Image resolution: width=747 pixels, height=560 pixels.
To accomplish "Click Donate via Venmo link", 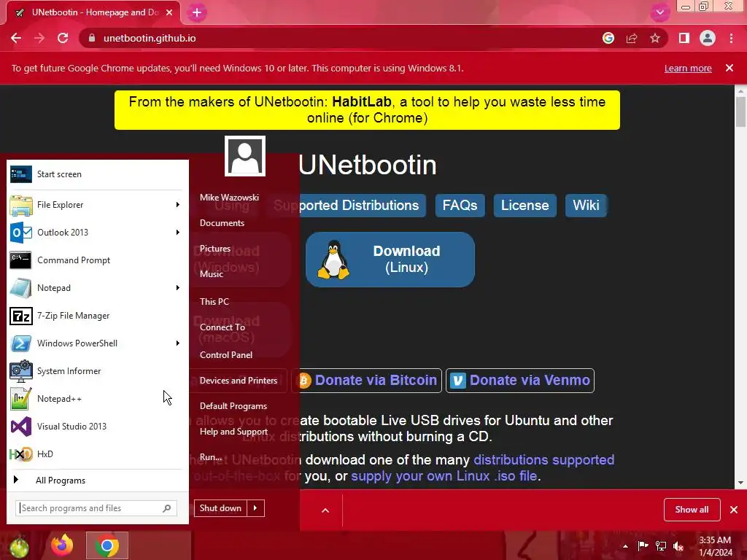I will pos(520,381).
